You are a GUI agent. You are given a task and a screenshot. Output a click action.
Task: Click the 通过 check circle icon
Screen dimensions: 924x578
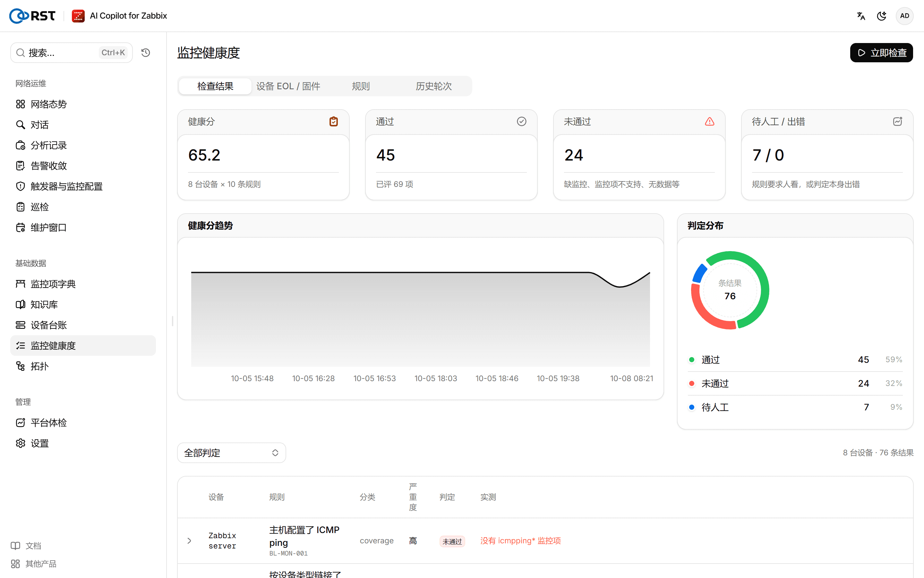(522, 121)
